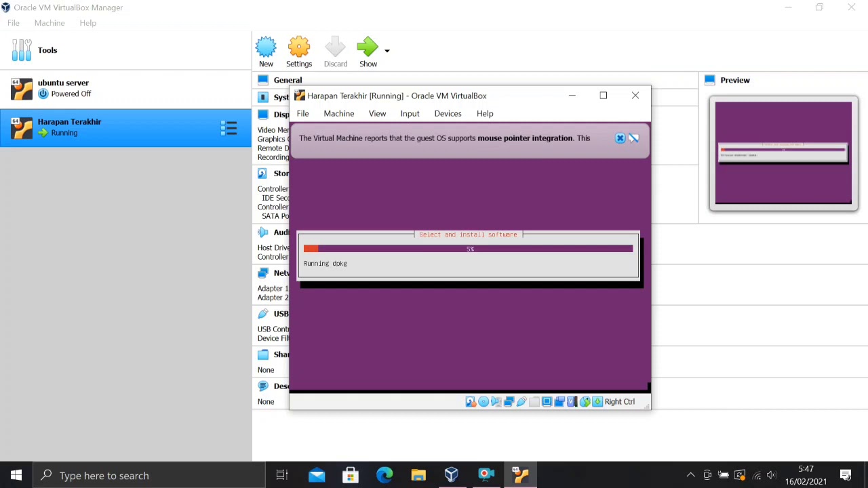Click 'Running dpkg' text in installer
Image resolution: width=868 pixels, height=488 pixels.
tap(325, 264)
